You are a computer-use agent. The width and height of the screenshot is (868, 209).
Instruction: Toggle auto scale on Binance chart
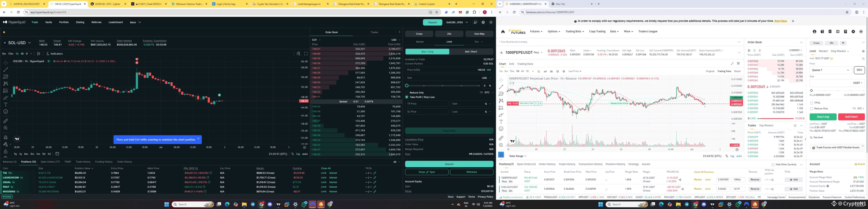click(x=739, y=156)
